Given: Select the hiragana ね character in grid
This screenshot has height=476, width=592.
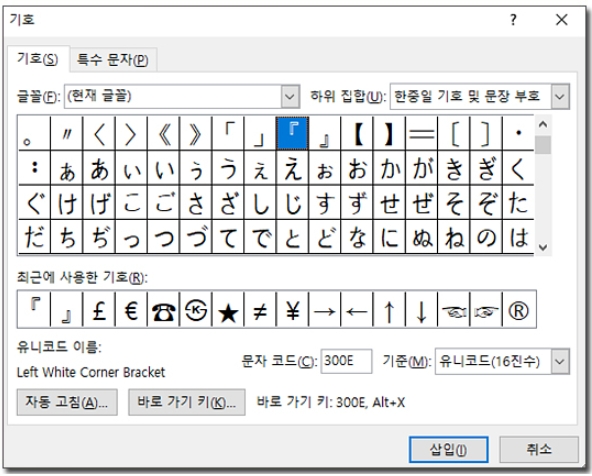Looking at the screenshot, I should tap(454, 237).
